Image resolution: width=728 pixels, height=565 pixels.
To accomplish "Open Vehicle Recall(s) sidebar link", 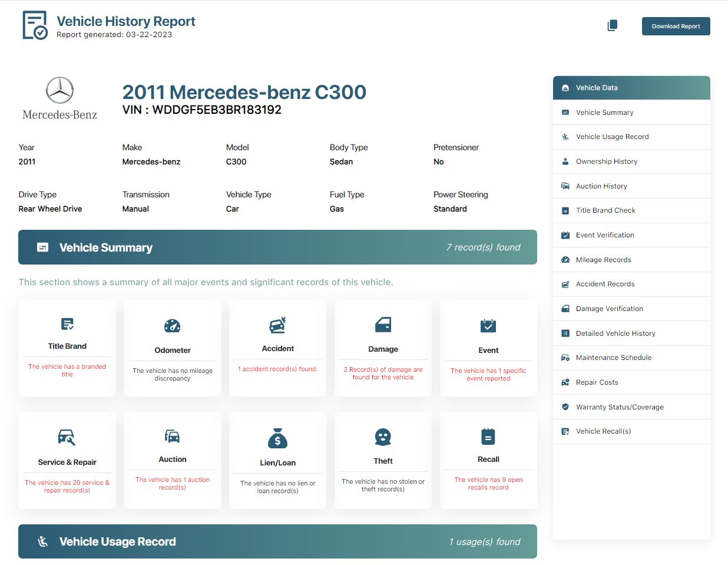I will click(631, 431).
